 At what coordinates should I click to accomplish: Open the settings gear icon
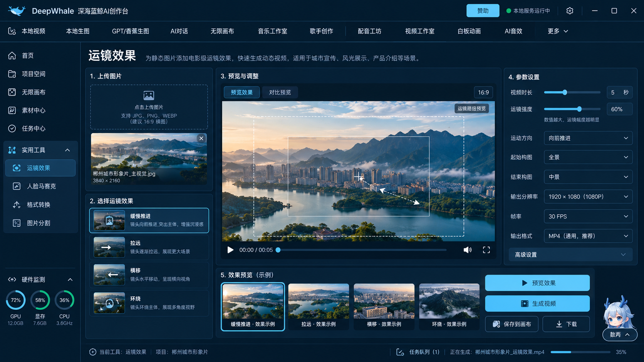coord(570,11)
